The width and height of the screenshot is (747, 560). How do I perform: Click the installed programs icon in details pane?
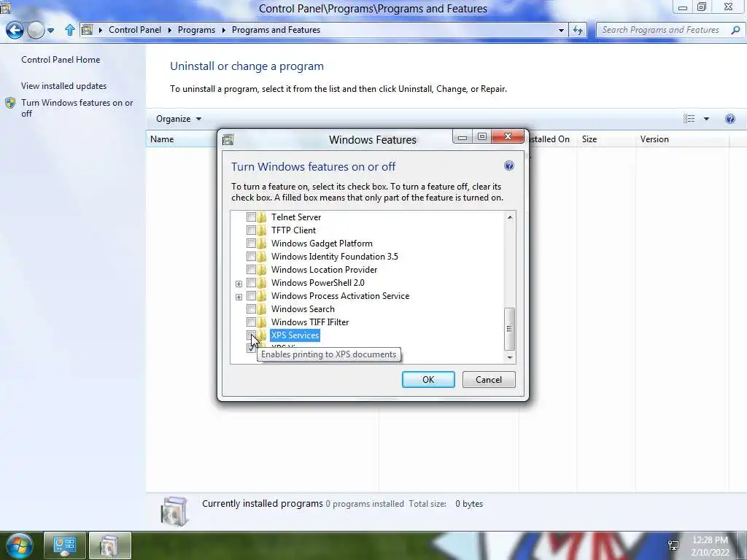[174, 511]
